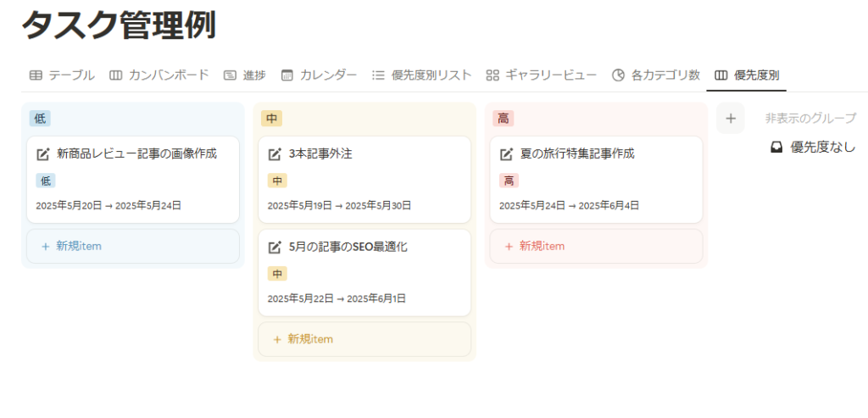Add a new group with the plus button
Screen dimensions: 868x418
(730, 118)
